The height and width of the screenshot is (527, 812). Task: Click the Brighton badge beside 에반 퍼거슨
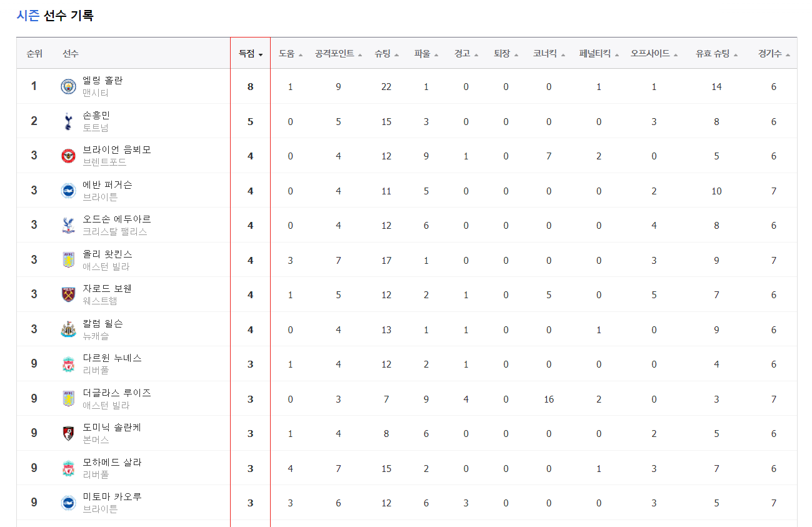point(68,191)
